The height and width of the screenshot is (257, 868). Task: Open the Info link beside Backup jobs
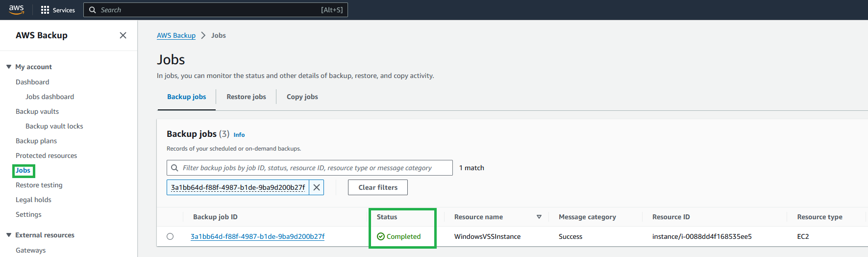click(x=239, y=135)
